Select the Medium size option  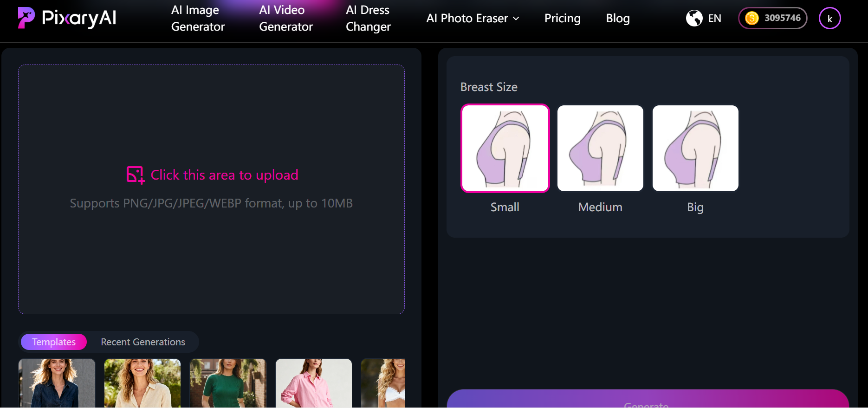[600, 148]
